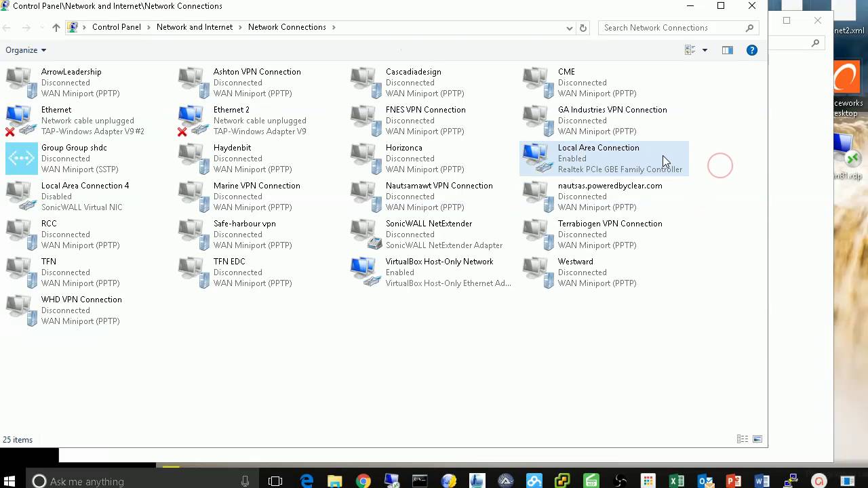Select Terrabiogen VPN Connection icon
Viewport: 868px width, 488px height.
pos(538,235)
